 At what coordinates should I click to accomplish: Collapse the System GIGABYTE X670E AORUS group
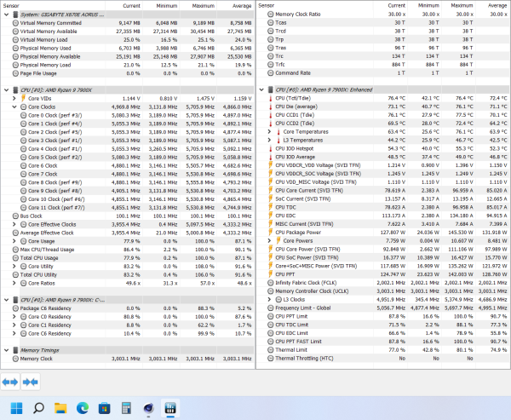pos(6,14)
